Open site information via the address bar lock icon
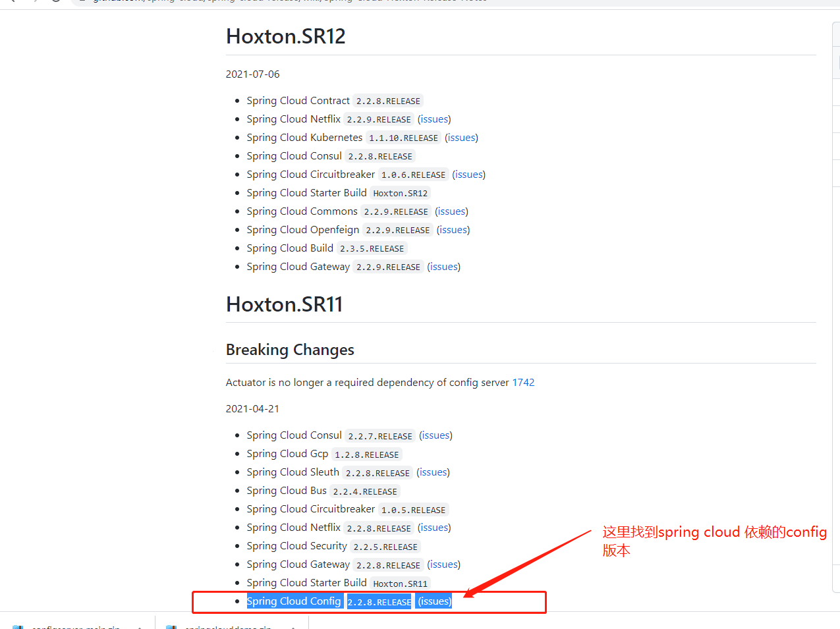The image size is (840, 629). pyautogui.click(x=82, y=2)
